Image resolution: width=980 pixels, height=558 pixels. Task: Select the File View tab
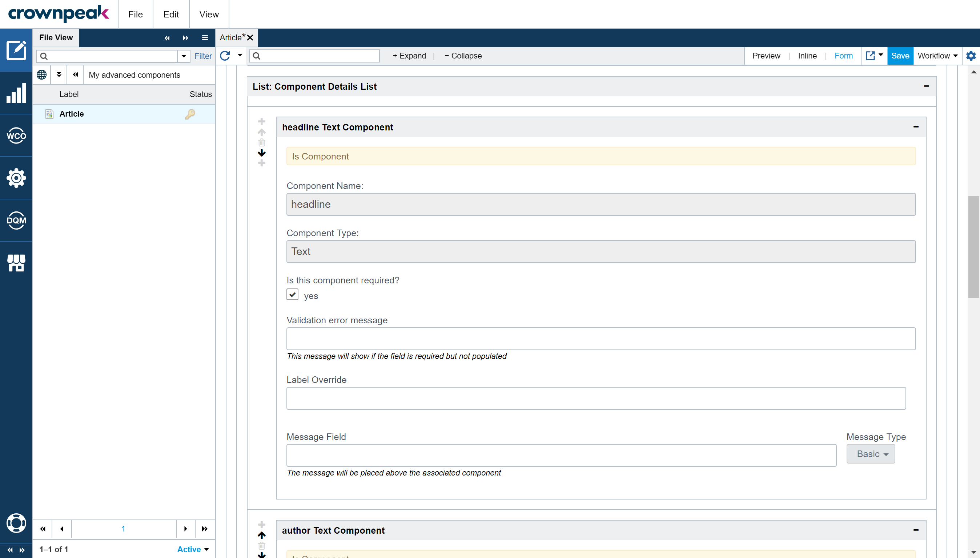(56, 37)
